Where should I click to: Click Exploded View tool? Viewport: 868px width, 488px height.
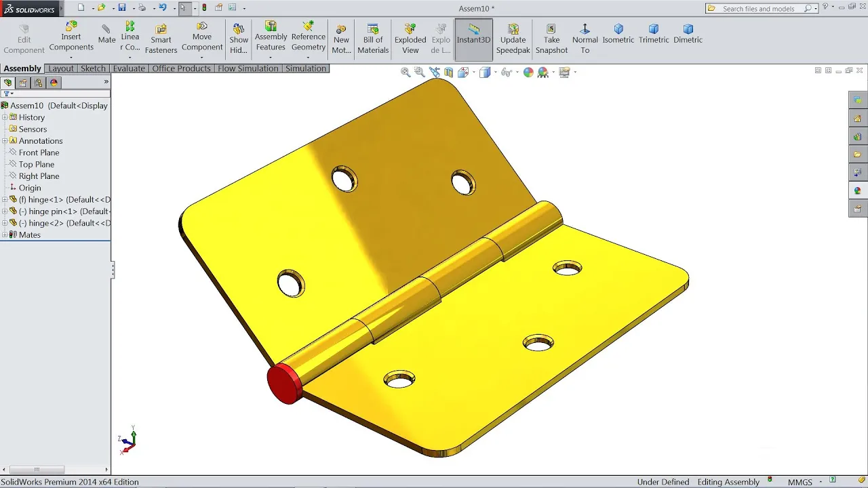point(410,39)
